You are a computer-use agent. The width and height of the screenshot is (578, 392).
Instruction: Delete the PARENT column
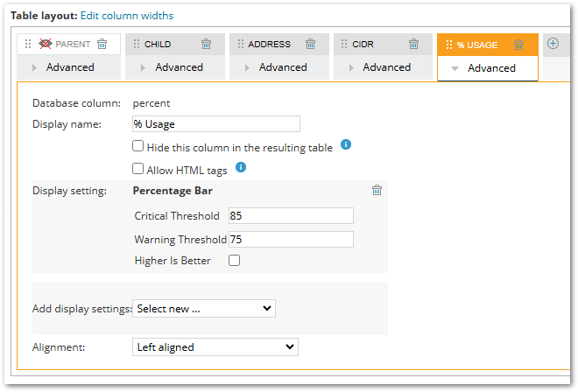pos(102,45)
